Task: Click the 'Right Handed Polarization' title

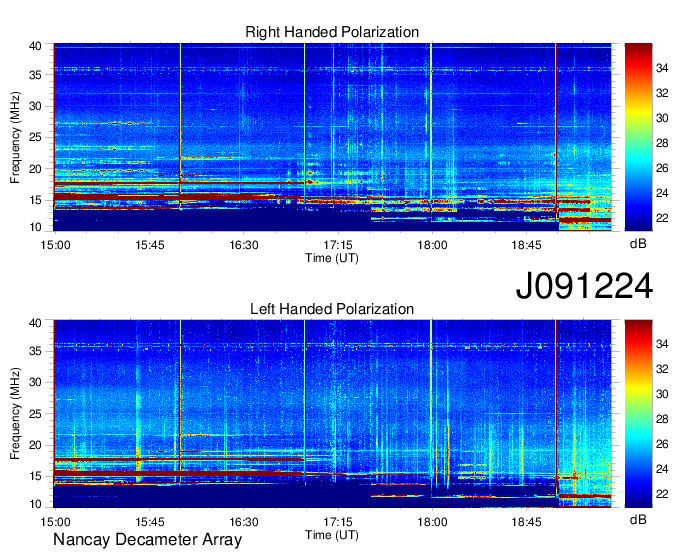Action: point(332,32)
